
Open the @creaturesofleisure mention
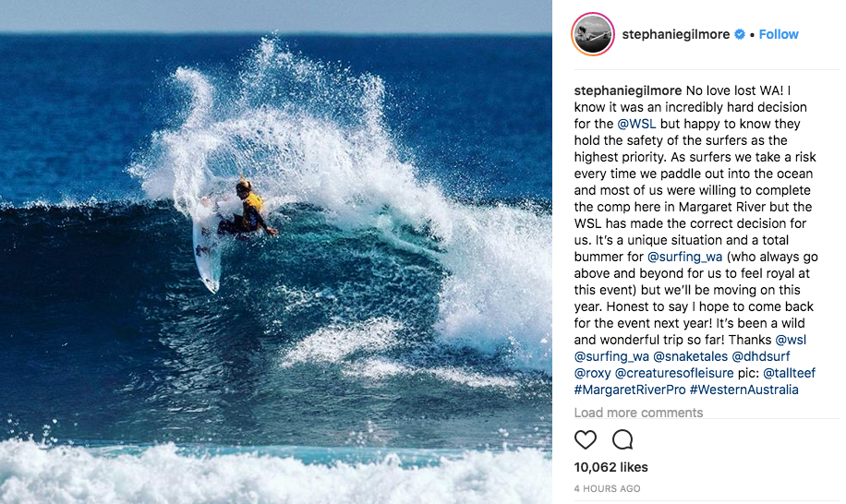tap(674, 373)
